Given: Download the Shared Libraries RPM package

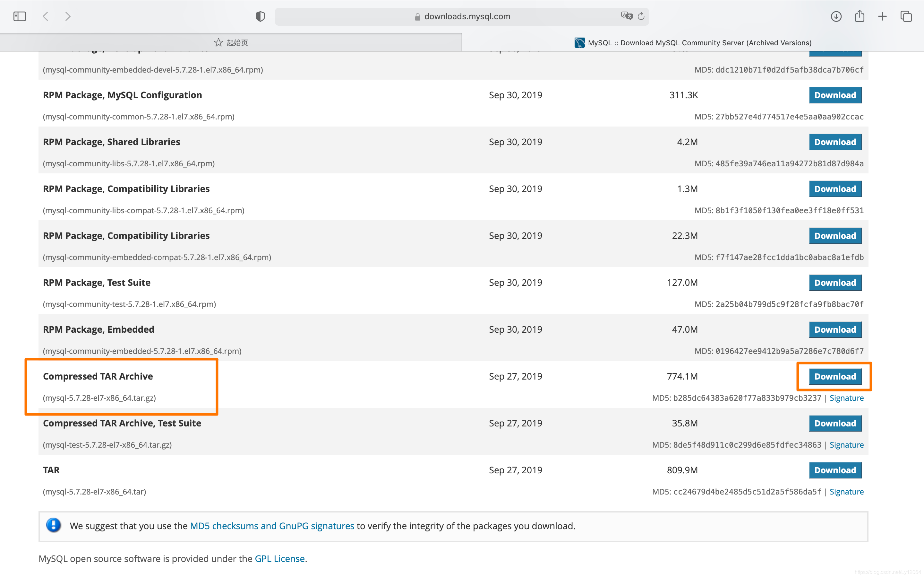Looking at the screenshot, I should click(835, 142).
